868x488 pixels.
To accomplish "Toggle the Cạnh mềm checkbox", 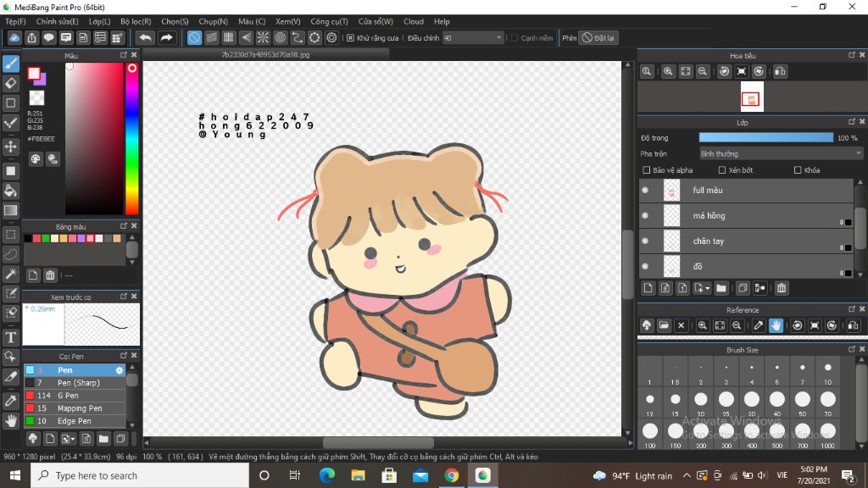I will (515, 38).
